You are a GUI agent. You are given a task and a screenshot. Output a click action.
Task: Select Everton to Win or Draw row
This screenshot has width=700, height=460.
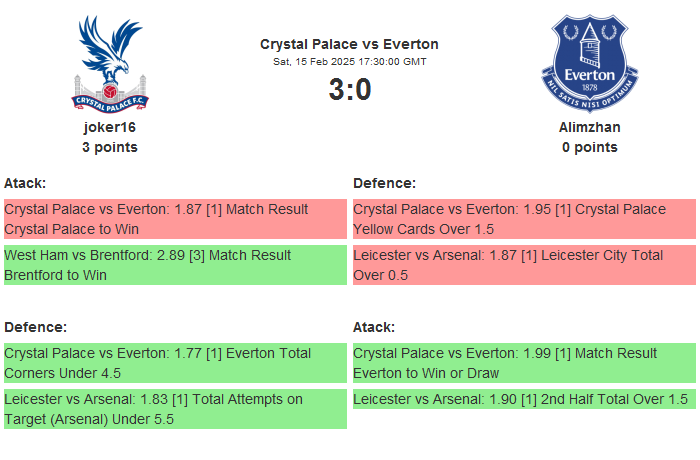[523, 363]
